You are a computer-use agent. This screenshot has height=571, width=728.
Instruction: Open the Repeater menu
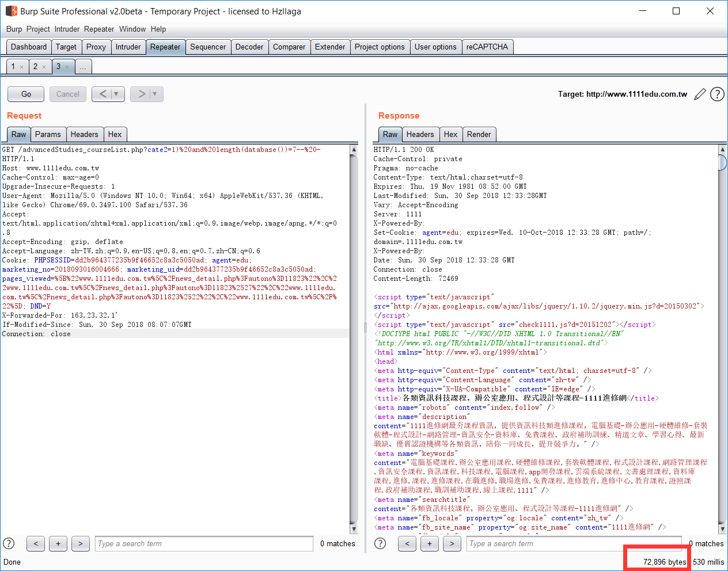click(99, 29)
